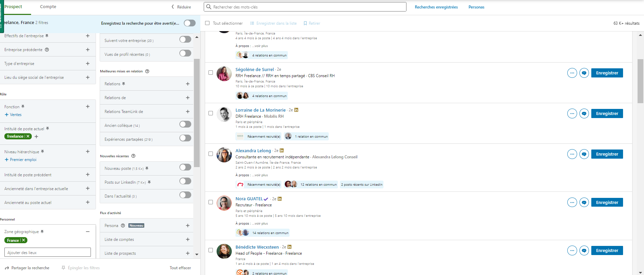Toggle Ancien collègue filter
The image size is (644, 275).
tap(185, 124)
